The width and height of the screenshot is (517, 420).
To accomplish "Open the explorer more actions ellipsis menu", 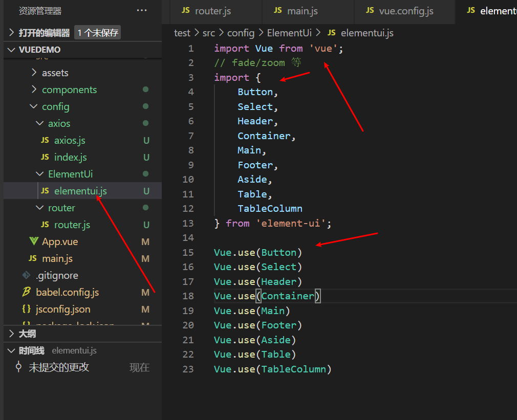I will pos(142,11).
